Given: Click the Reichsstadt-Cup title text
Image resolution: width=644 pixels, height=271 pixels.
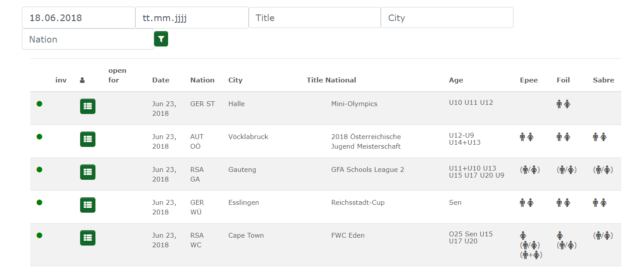Looking at the screenshot, I should point(358,203).
